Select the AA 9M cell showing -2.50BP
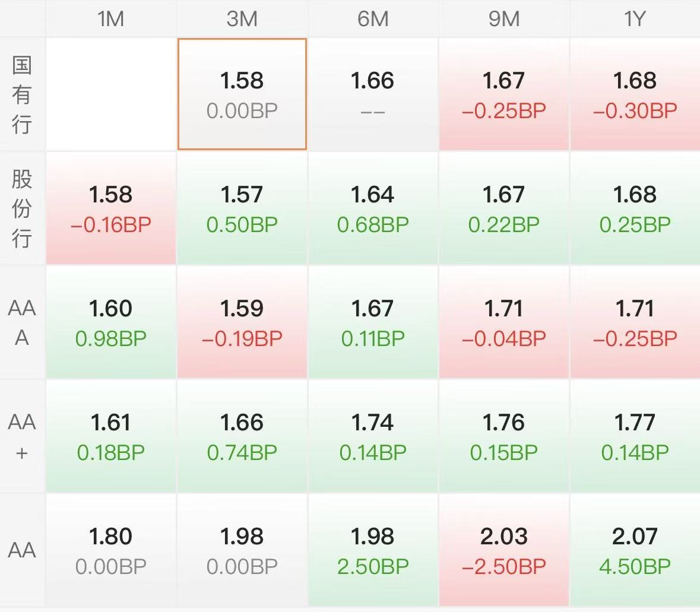The image size is (700, 612). (503, 550)
